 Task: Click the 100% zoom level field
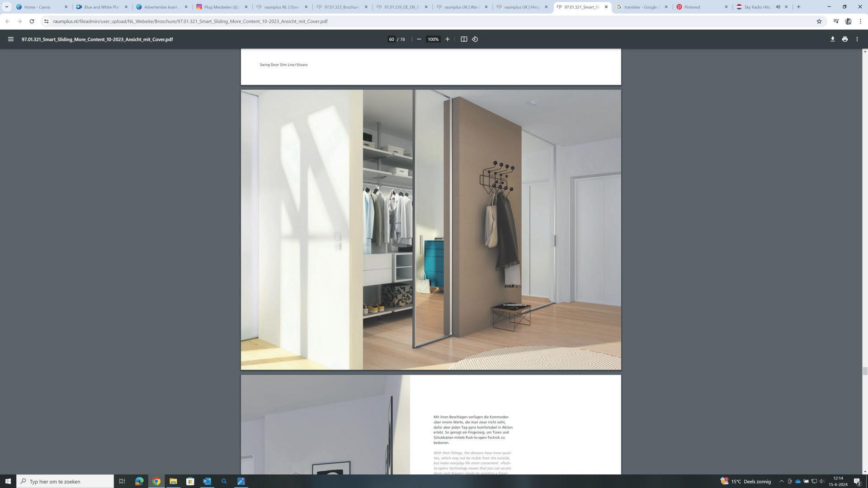pos(433,39)
